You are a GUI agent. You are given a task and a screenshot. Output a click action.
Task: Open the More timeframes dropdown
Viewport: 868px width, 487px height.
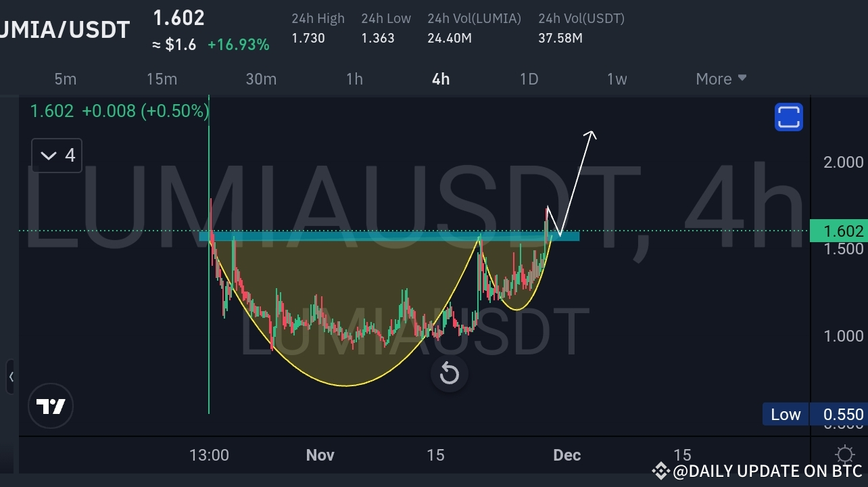click(720, 79)
